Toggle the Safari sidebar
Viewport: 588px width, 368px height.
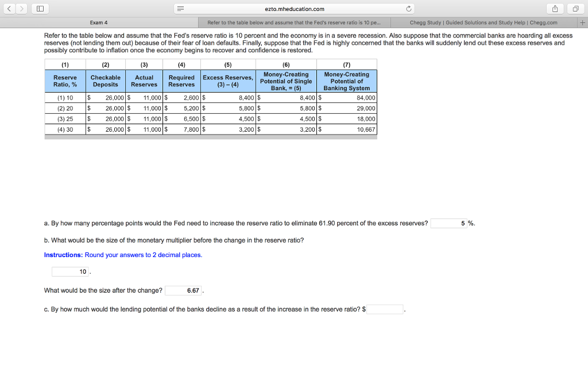tap(39, 9)
